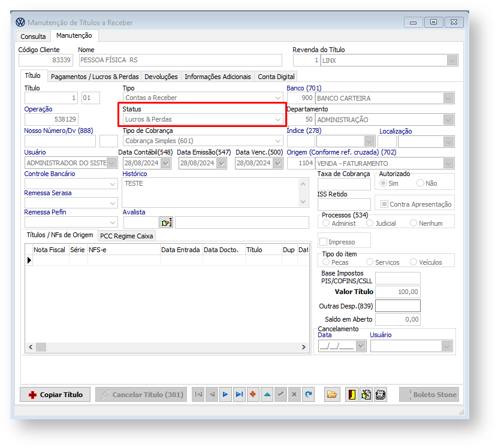This screenshot has height=448, width=498.
Task: Click the VW logo window icon
Action: pyautogui.click(x=20, y=22)
